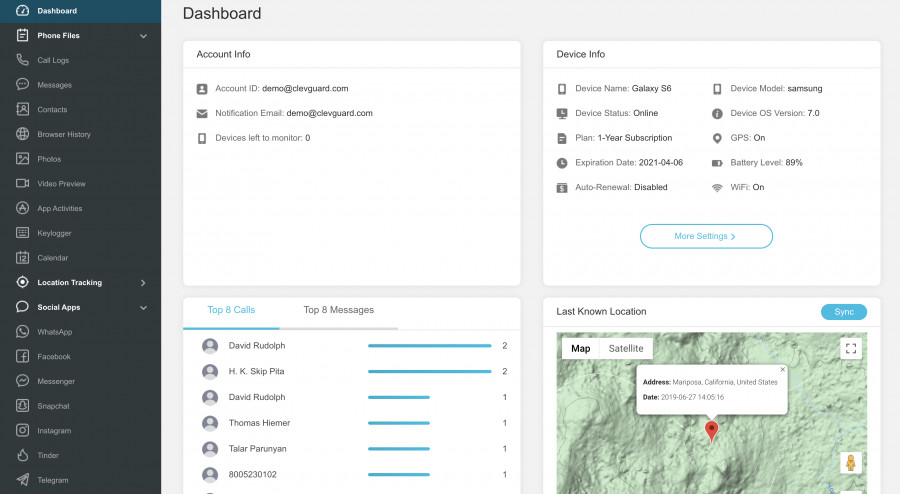Click the Street View pegman icon
900x494 pixels.
pyautogui.click(x=850, y=463)
